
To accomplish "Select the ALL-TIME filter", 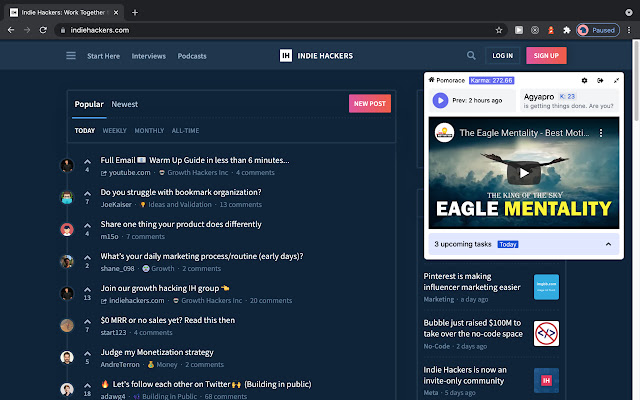I will [185, 131].
